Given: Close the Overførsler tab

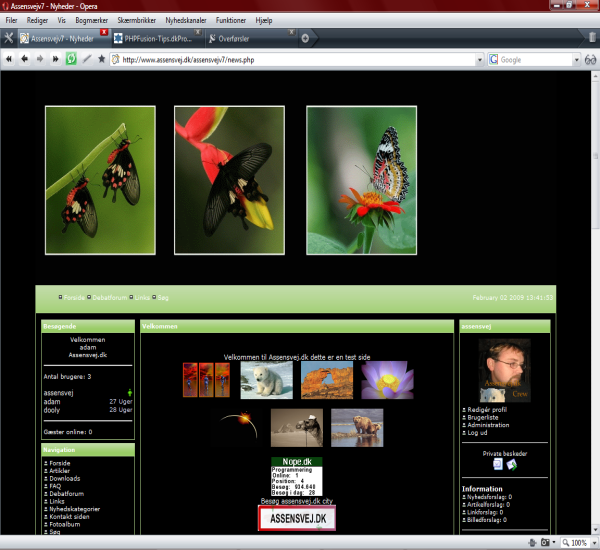Looking at the screenshot, I should coord(292,32).
